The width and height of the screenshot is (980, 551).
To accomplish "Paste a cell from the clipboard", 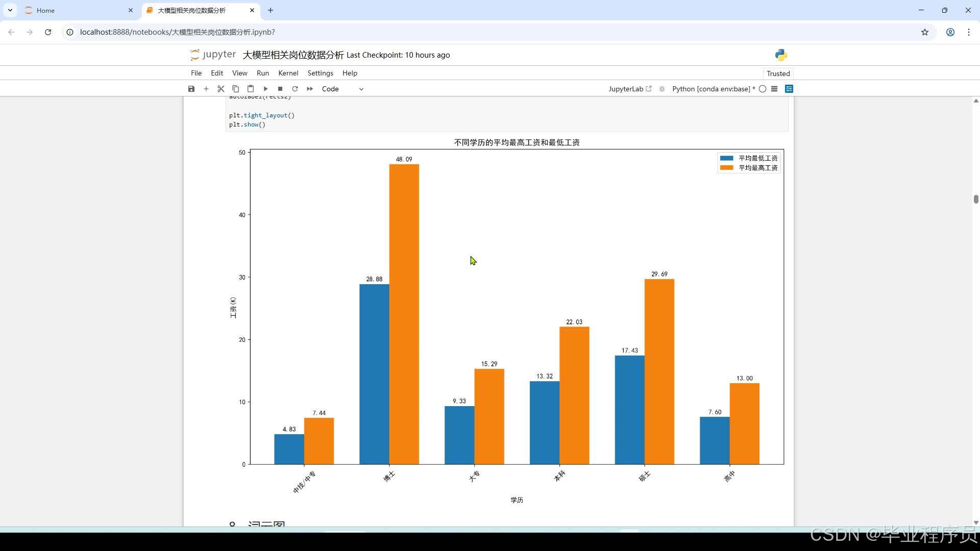I will [x=251, y=89].
